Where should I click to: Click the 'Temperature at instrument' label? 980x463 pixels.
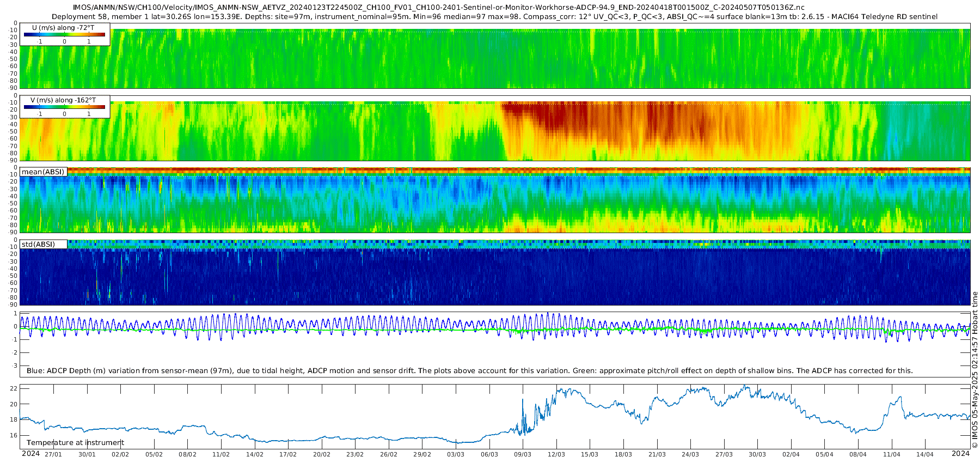(x=75, y=443)
